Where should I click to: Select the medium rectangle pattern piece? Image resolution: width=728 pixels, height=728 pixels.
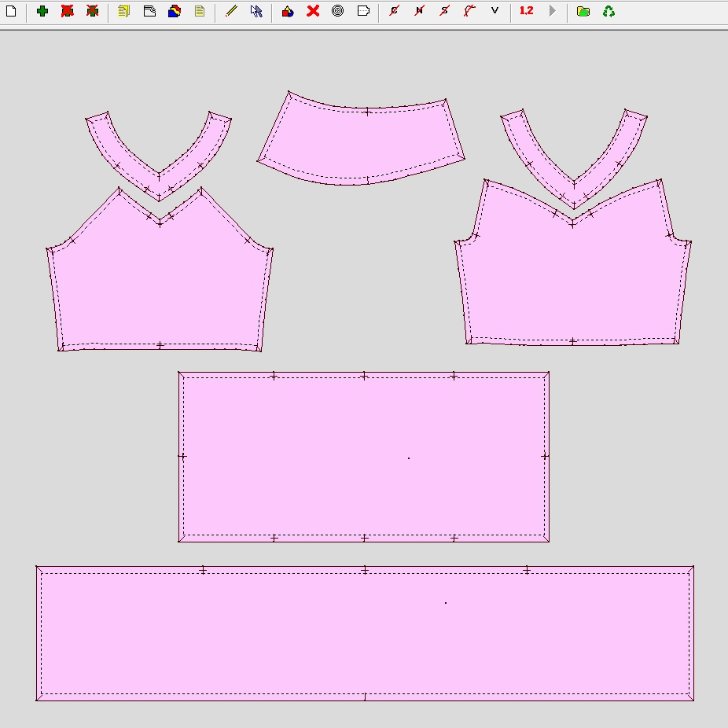[x=363, y=457]
